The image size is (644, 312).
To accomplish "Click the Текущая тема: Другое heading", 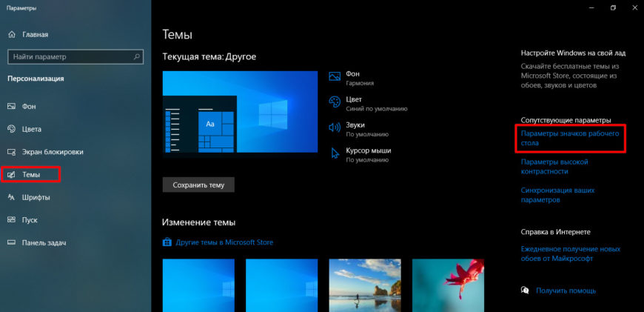I will [x=209, y=57].
